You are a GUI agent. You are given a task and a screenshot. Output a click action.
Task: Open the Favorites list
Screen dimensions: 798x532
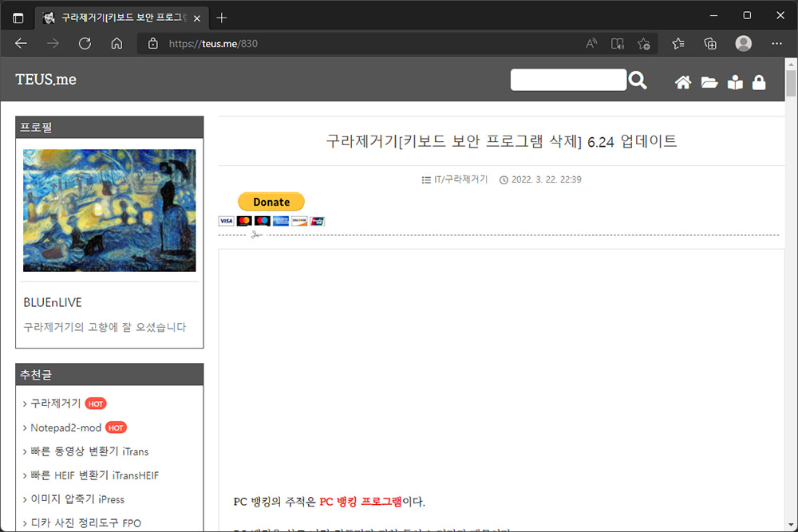pos(678,44)
